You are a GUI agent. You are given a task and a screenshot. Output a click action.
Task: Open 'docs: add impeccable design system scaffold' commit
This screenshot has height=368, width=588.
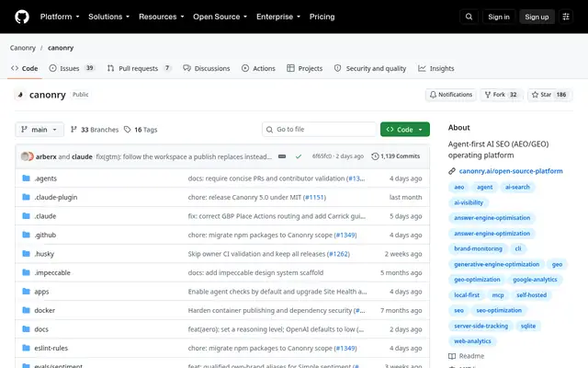point(255,272)
